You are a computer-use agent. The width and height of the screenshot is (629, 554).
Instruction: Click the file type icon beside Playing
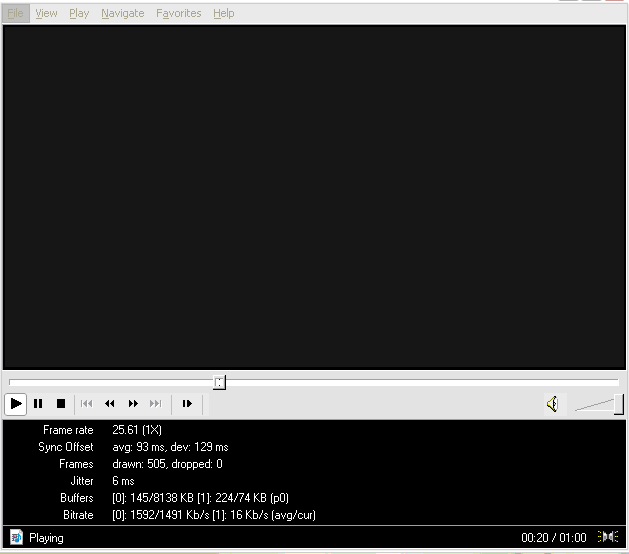tap(16, 538)
